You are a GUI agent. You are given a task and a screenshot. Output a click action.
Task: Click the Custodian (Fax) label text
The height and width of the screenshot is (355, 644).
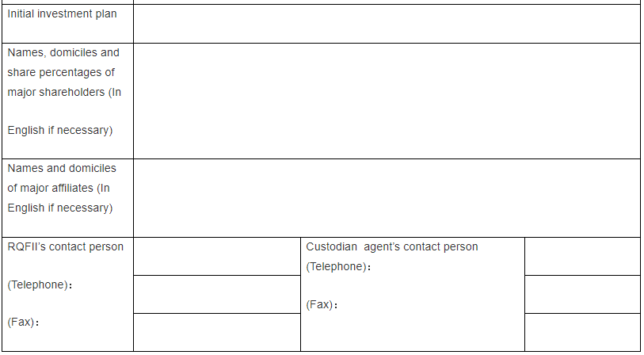(322, 305)
